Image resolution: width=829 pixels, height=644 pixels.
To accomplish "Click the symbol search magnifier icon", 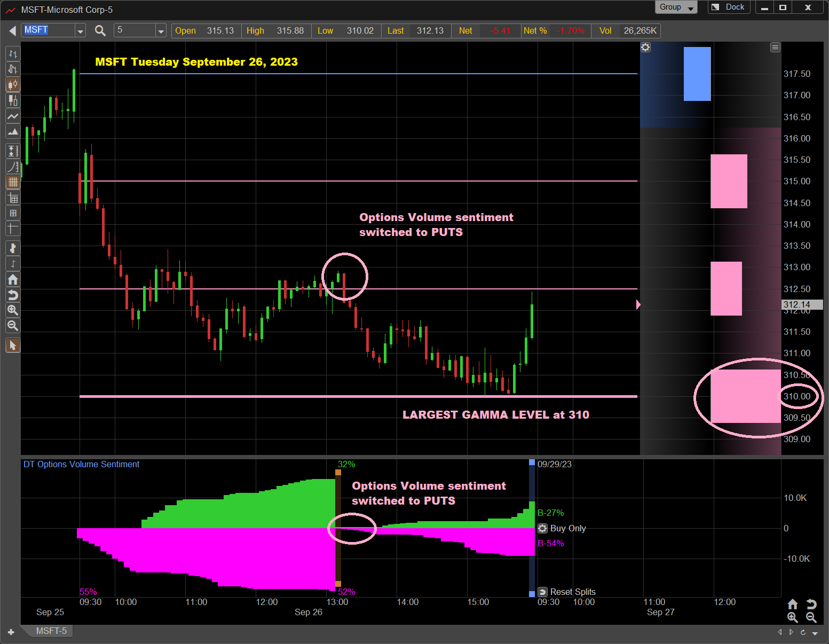I will click(x=100, y=30).
